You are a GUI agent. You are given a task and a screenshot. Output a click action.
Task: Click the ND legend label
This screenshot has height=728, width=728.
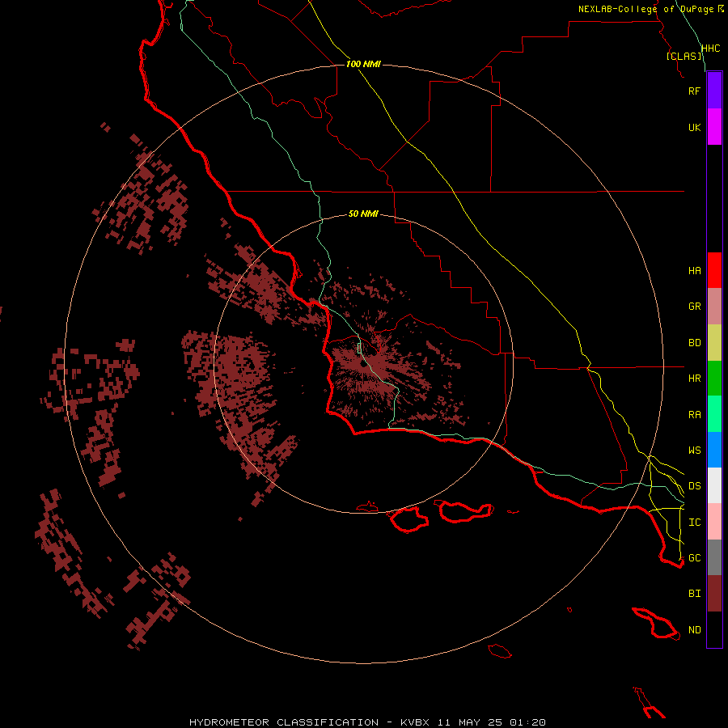[694, 629]
